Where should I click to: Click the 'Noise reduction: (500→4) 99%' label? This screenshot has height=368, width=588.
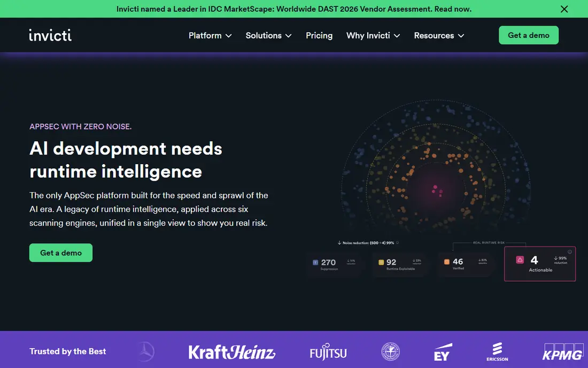coord(368,243)
